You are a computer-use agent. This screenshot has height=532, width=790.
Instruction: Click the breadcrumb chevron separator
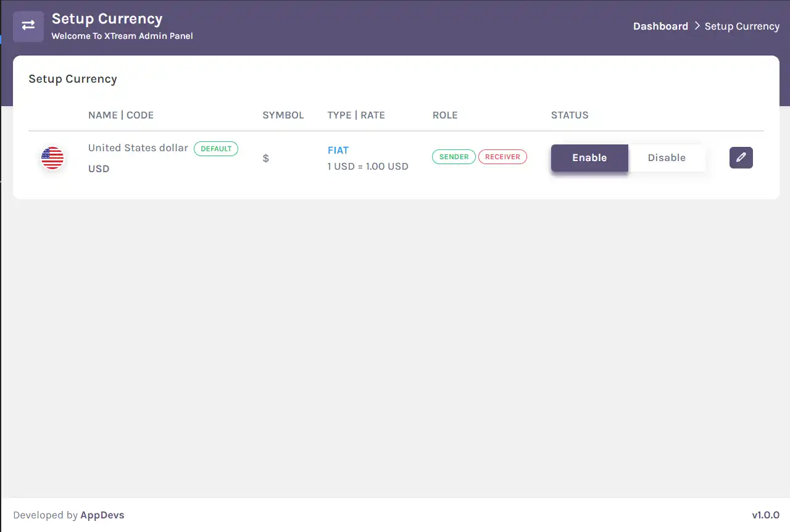tap(696, 26)
